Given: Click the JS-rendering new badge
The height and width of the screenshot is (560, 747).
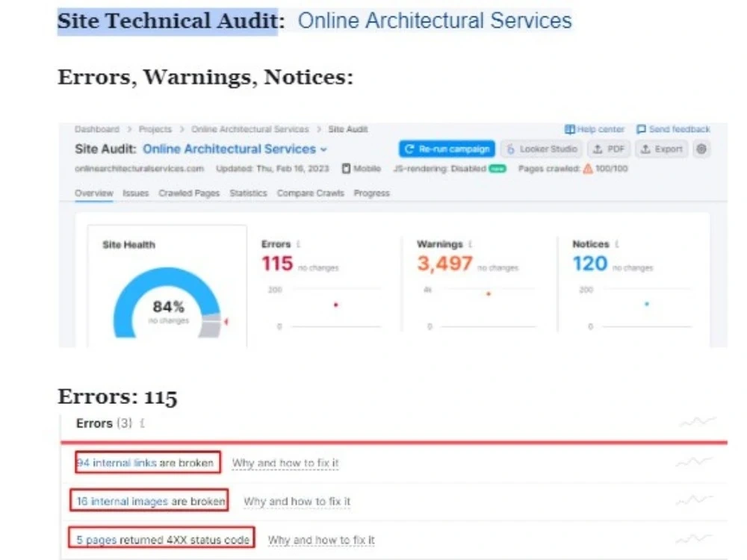Looking at the screenshot, I should pos(498,169).
